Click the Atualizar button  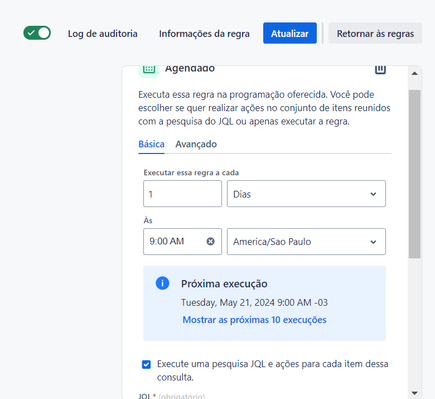click(x=290, y=33)
